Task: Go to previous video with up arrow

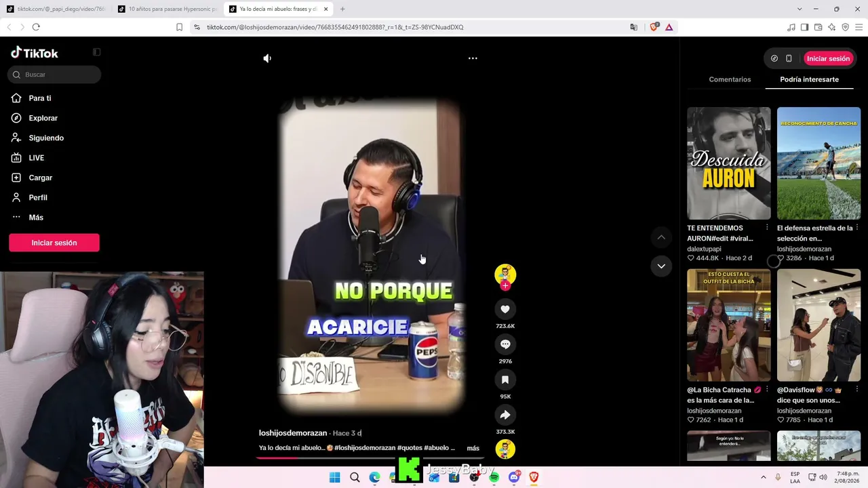Action: tap(661, 237)
